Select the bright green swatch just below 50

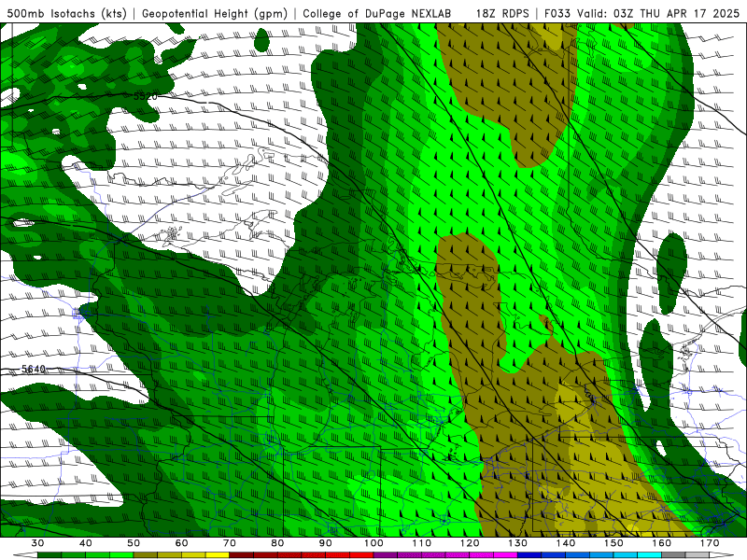click(x=121, y=554)
